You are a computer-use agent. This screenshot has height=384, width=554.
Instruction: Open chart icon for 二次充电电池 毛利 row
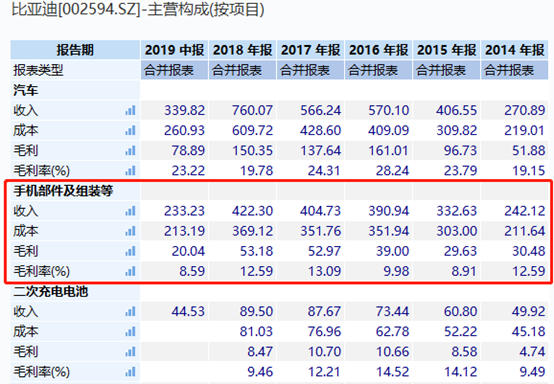(130, 352)
